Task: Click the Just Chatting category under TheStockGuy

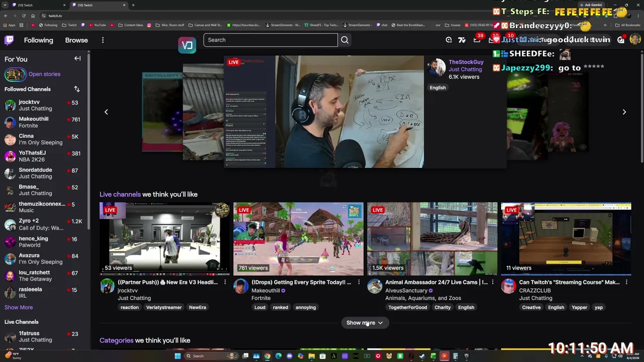Action: pos(465,69)
